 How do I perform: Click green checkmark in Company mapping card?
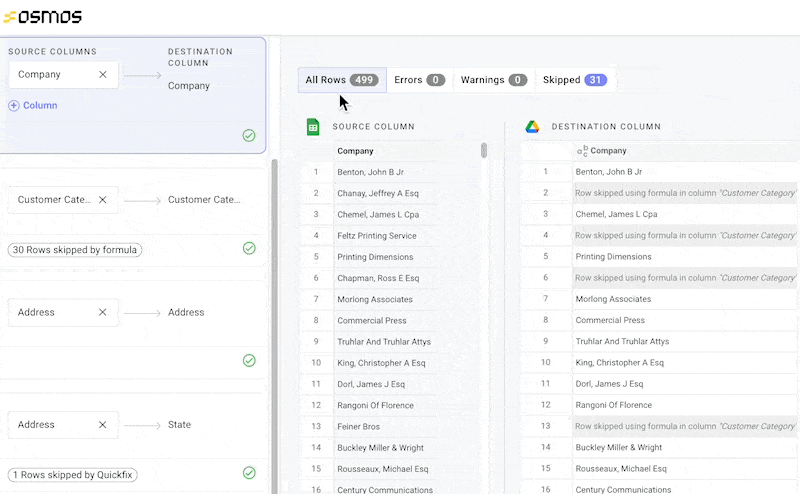point(249,136)
